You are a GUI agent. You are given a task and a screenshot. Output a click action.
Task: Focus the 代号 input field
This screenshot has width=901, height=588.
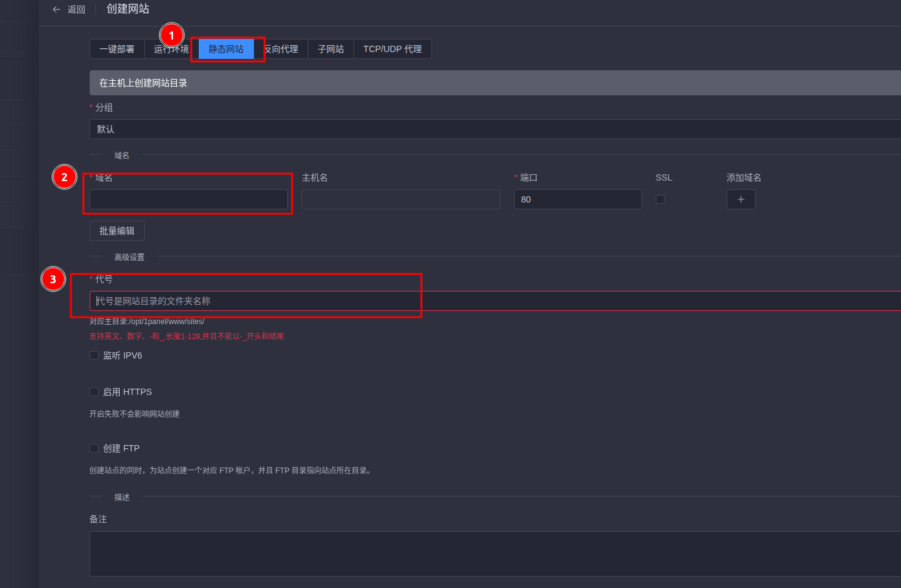click(x=495, y=301)
